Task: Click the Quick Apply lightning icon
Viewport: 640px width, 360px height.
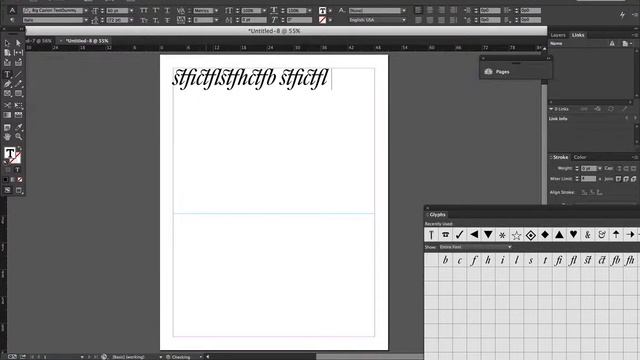Action: 622,15
